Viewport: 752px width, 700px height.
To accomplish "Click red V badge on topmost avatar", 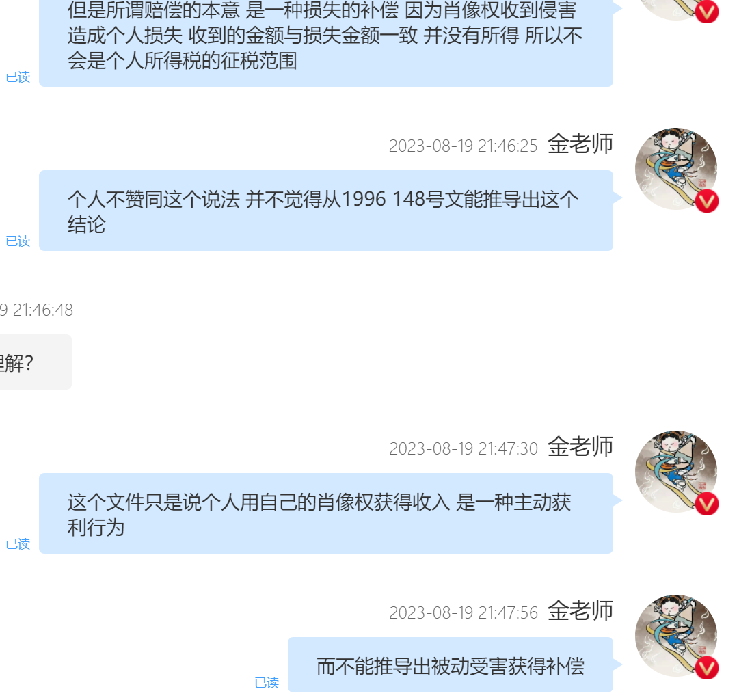I will pos(707,12).
